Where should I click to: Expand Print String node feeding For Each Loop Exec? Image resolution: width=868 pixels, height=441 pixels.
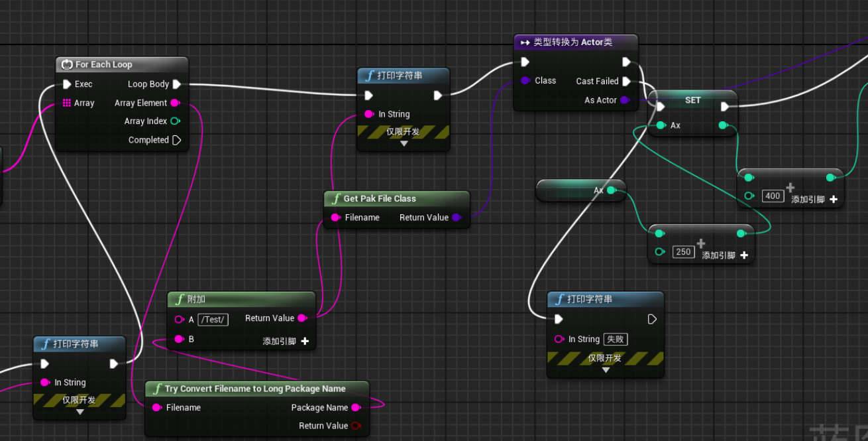pos(80,412)
